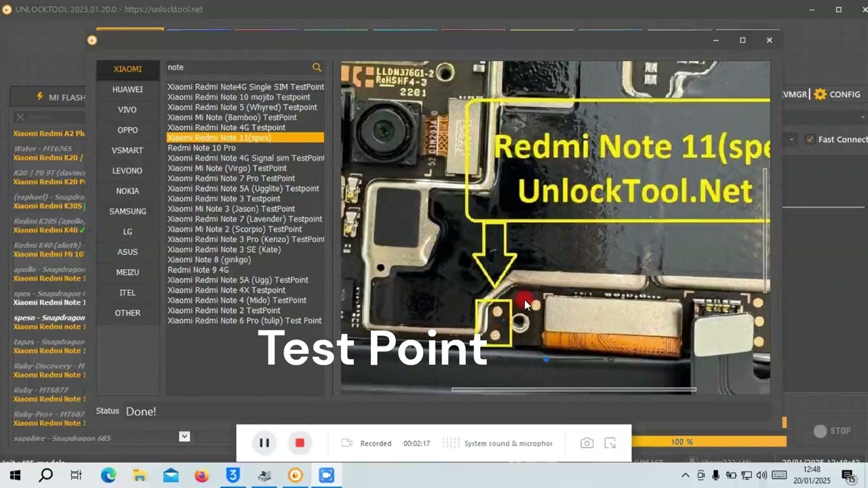Select the OPPO brand tab
The height and width of the screenshot is (488, 868).
pyautogui.click(x=127, y=130)
